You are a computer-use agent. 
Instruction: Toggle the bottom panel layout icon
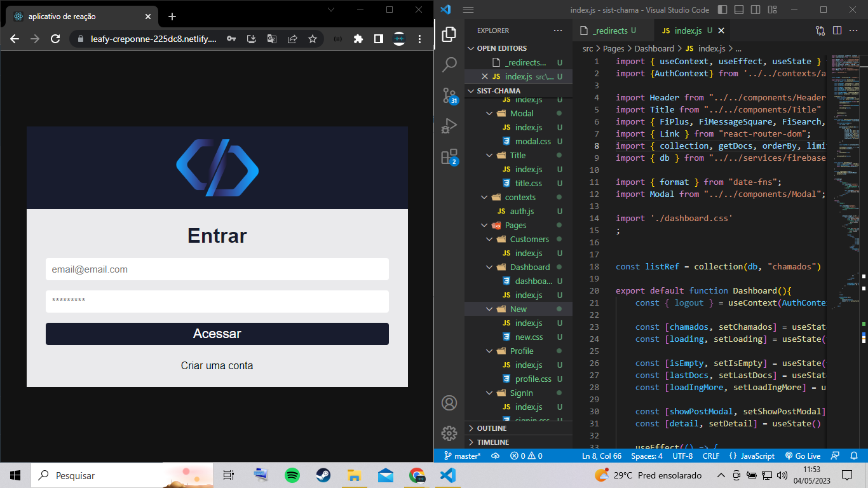click(738, 10)
